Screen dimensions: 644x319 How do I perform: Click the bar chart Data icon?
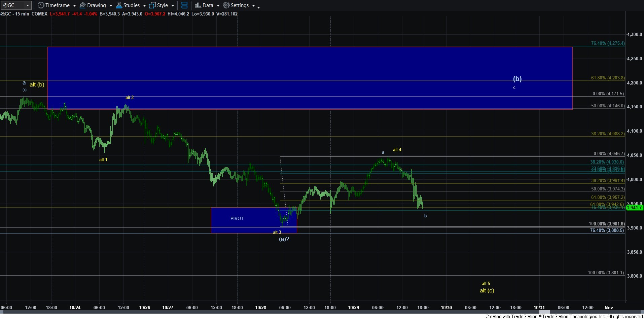point(198,5)
